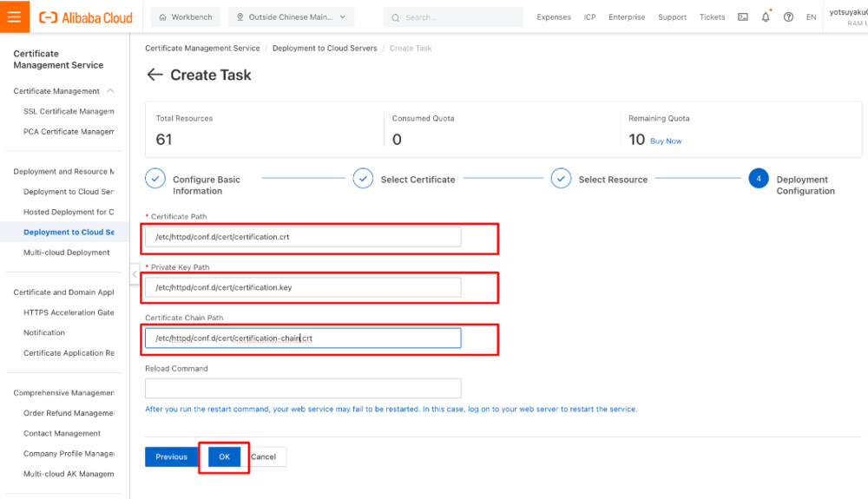Select the Select Certificate step circle
868x499 pixels.
363,179
